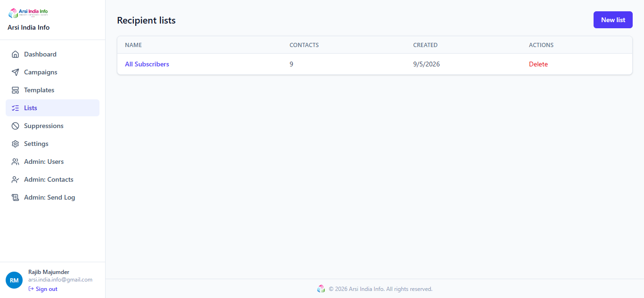
Task: Click the Recipient lists heading
Action: coord(146,20)
